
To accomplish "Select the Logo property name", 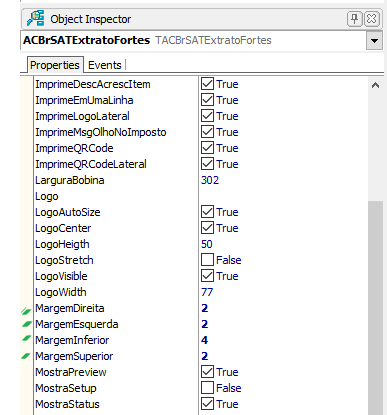I will pos(47,196).
